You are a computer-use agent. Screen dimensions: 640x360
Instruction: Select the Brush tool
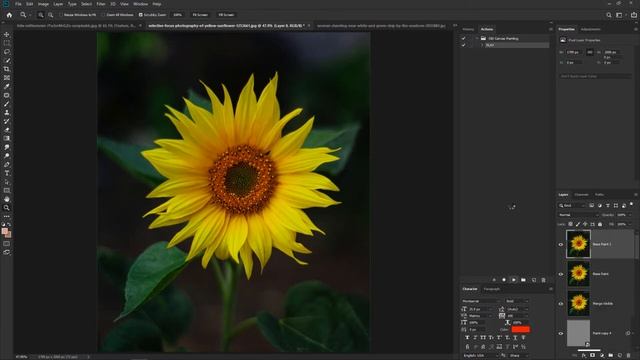(7, 104)
